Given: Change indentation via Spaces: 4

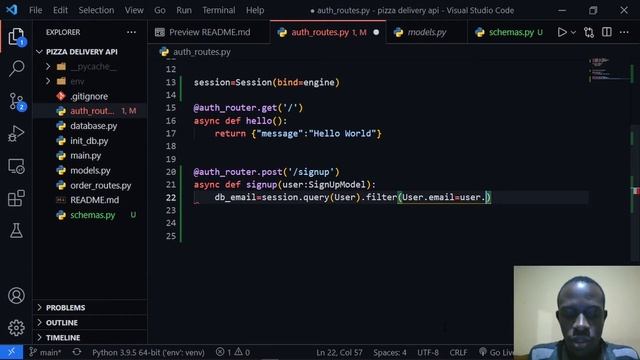Looking at the screenshot, I should tap(390, 352).
